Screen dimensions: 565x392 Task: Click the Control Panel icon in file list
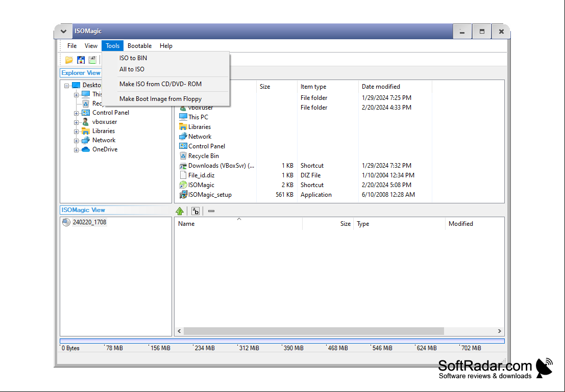pyautogui.click(x=183, y=146)
